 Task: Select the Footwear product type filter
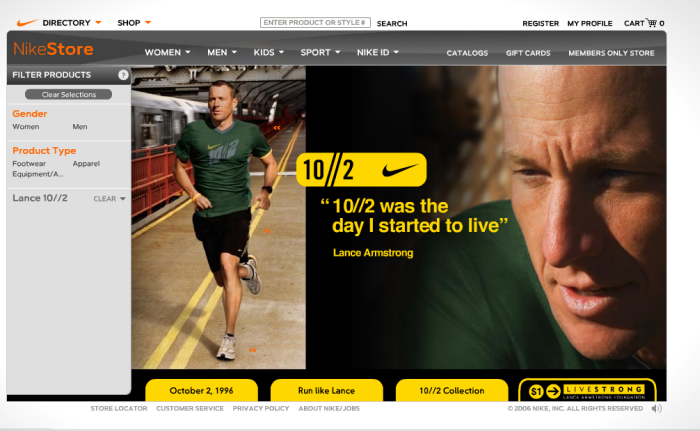29,163
